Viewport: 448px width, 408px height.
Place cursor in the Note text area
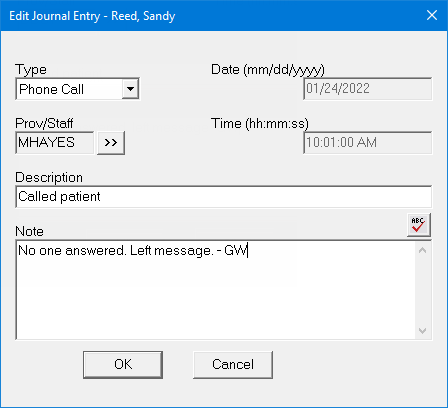click(x=216, y=290)
